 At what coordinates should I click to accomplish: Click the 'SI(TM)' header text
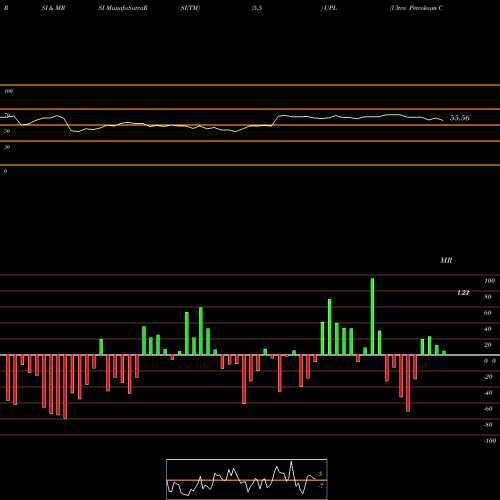click(190, 8)
